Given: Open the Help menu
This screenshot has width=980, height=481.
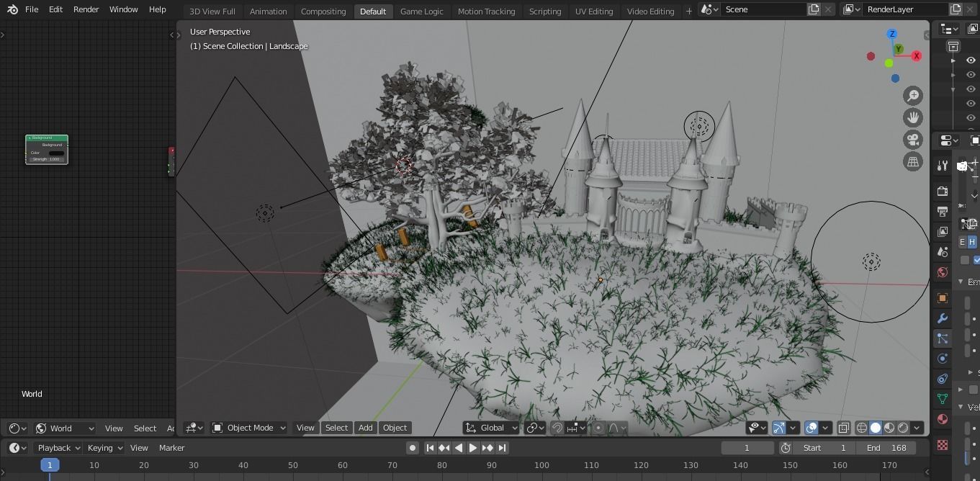Looking at the screenshot, I should click(x=157, y=9).
